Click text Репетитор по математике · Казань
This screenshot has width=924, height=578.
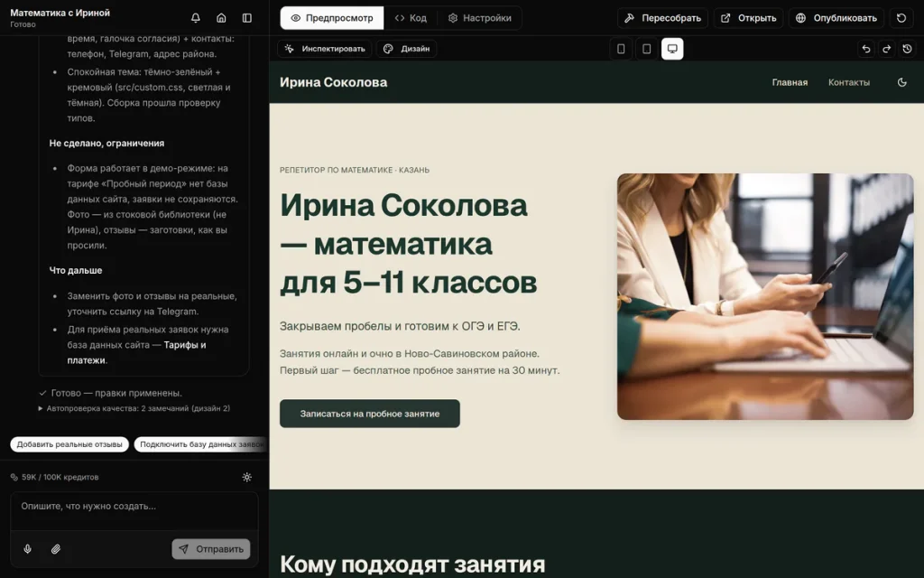[354, 170]
